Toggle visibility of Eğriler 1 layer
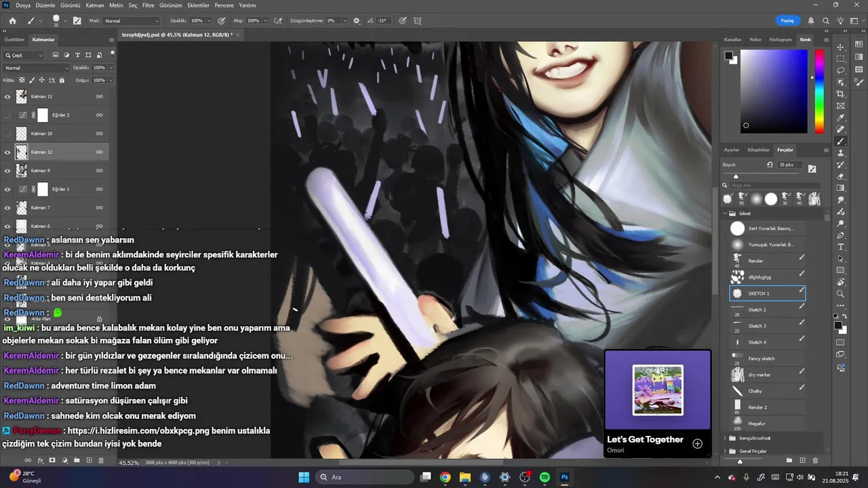Viewport: 868px width, 488px height. coord(7,189)
